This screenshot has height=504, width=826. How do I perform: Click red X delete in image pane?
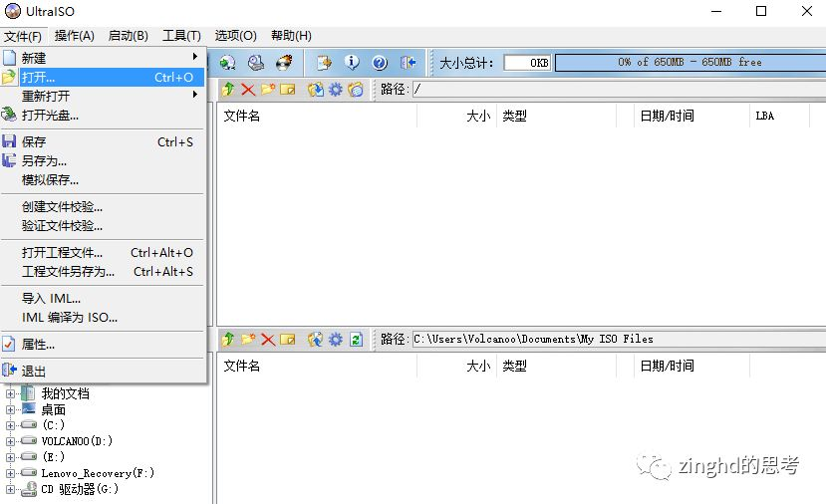[248, 89]
